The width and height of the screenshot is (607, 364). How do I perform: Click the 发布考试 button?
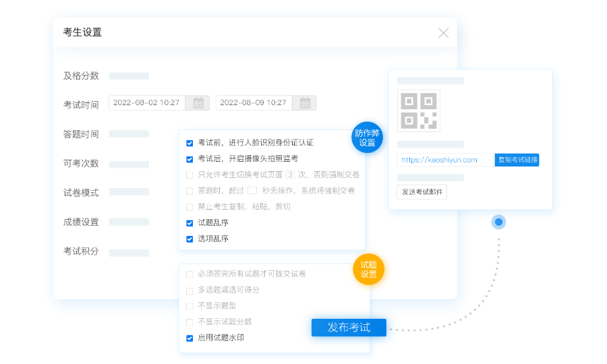(x=349, y=328)
